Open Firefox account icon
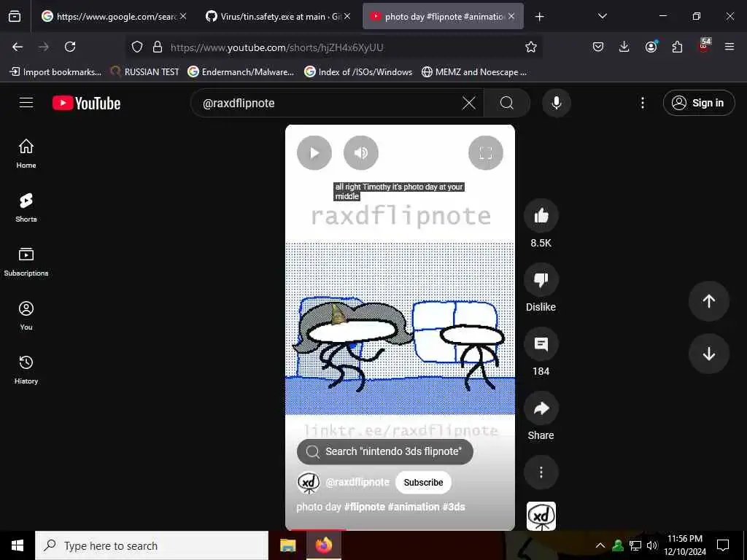Screen dimensions: 747x560 651,47
